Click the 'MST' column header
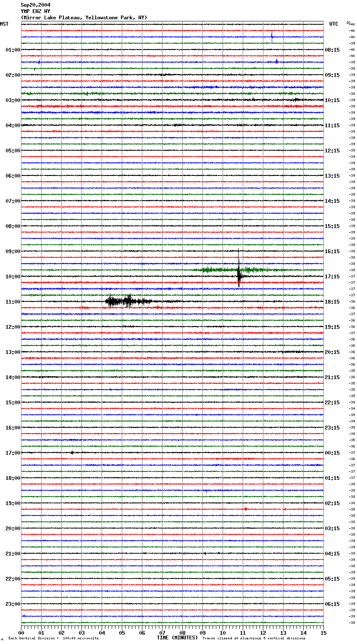 (4, 24)
